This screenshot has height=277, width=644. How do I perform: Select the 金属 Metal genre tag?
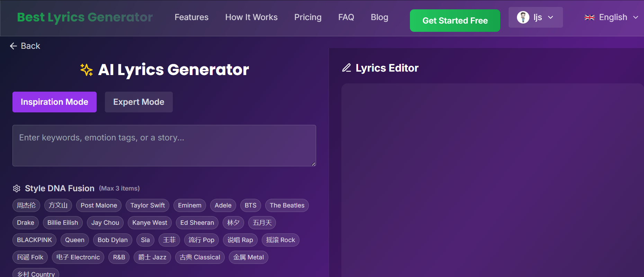(x=249, y=257)
